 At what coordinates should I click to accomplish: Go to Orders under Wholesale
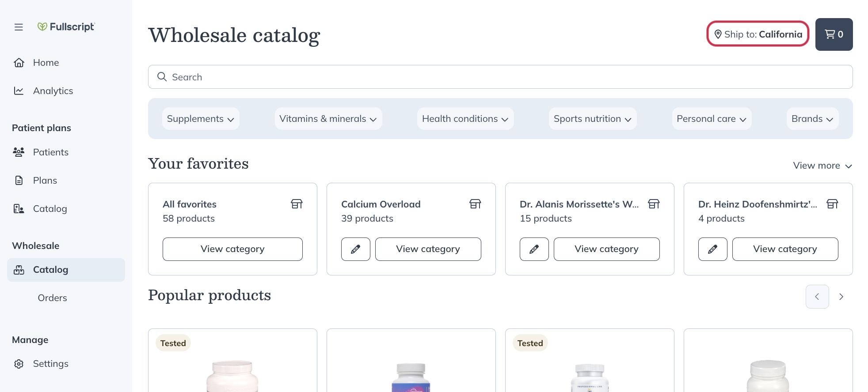(x=52, y=298)
